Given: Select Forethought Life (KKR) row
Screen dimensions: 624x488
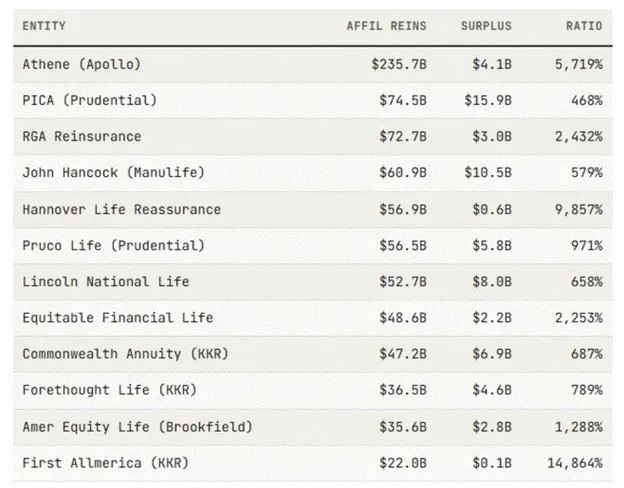Looking at the screenshot, I should coord(312,390).
